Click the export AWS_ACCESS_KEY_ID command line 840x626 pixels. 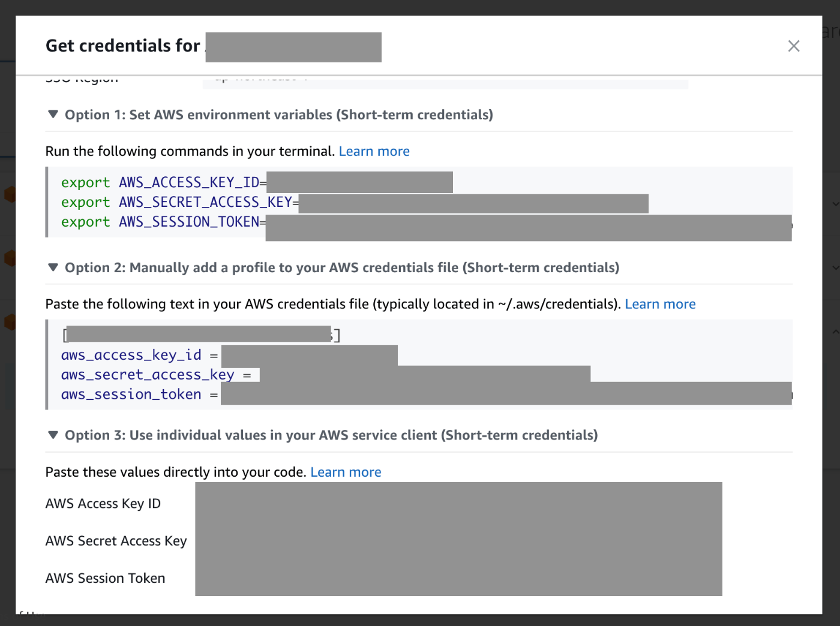162,182
